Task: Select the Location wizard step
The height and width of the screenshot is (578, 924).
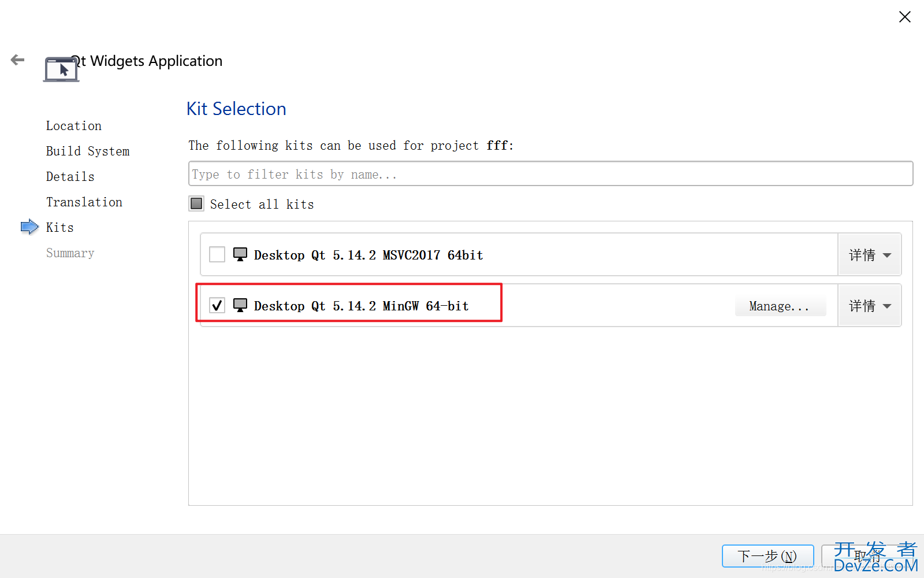Action: tap(74, 126)
